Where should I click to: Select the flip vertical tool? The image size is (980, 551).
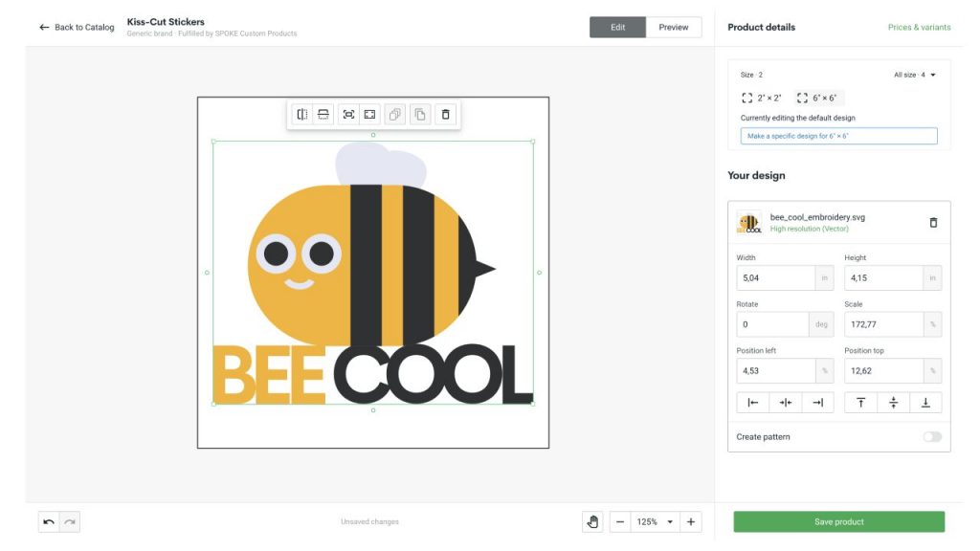coord(323,114)
